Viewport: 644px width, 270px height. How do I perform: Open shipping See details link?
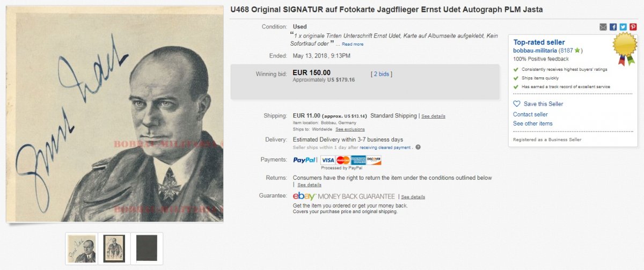tap(433, 116)
